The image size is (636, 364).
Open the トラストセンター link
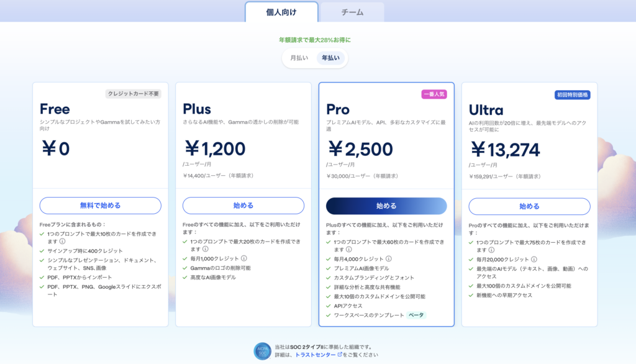[315, 355]
